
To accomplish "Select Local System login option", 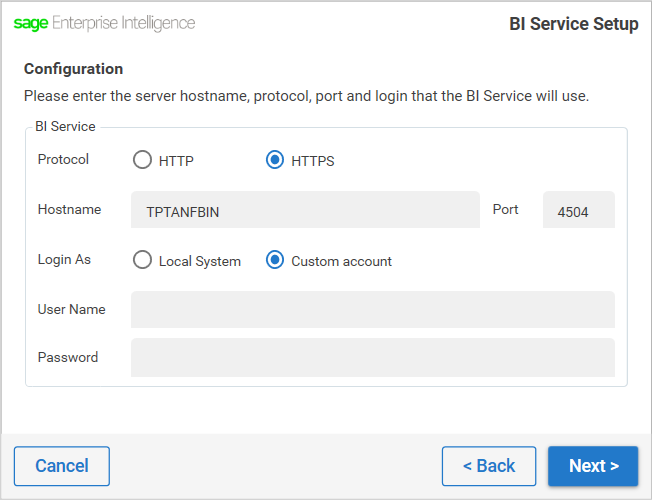I will [142, 260].
